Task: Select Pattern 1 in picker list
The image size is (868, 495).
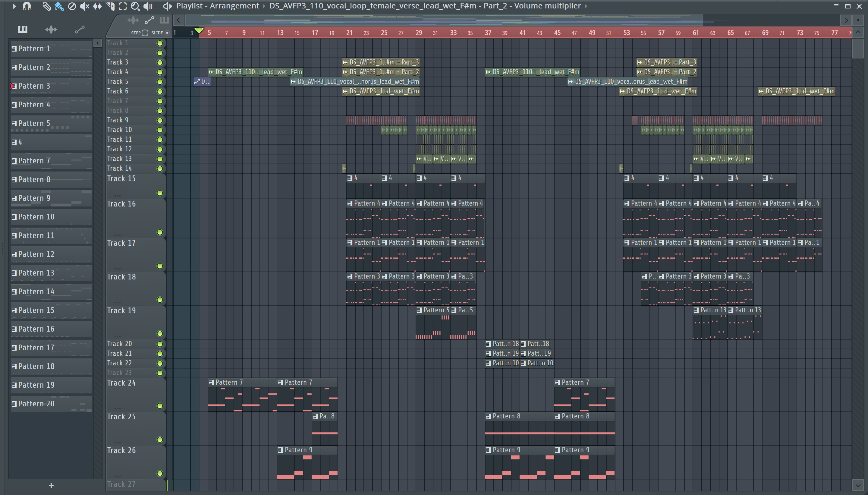Action: tap(51, 49)
